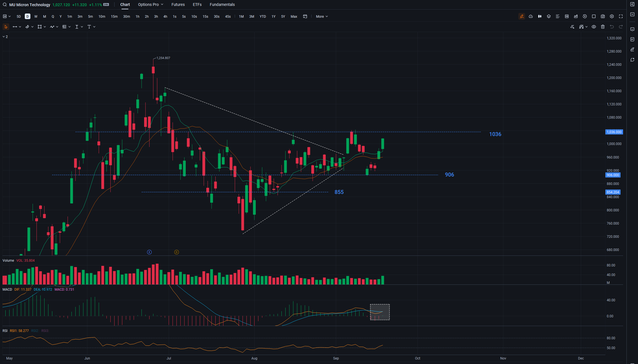Image resolution: width=638 pixels, height=364 pixels.
Task: Select the highlighted MACD crossover box
Action: click(x=379, y=312)
